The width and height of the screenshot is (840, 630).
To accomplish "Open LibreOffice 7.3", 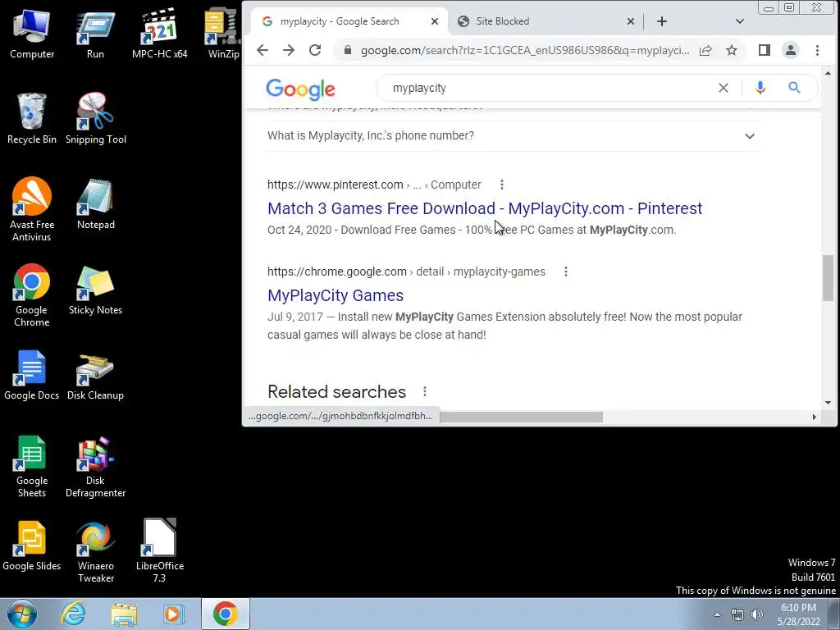I will (x=160, y=551).
